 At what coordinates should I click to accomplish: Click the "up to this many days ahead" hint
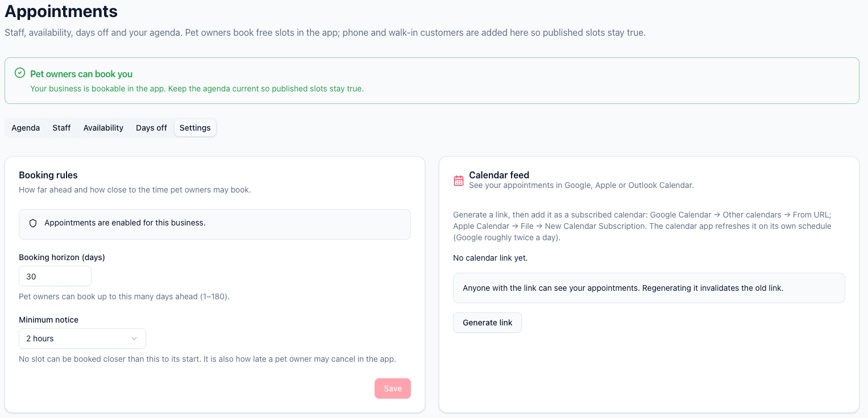124,296
